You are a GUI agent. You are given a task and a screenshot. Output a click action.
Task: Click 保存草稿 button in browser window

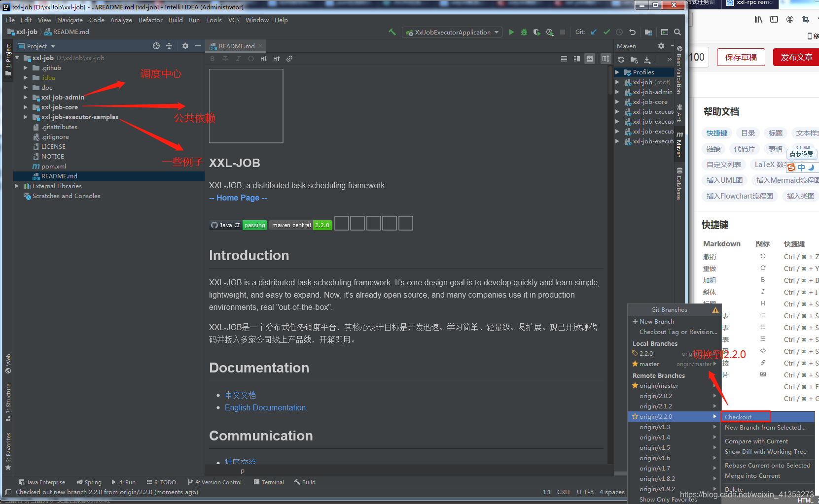click(x=741, y=57)
